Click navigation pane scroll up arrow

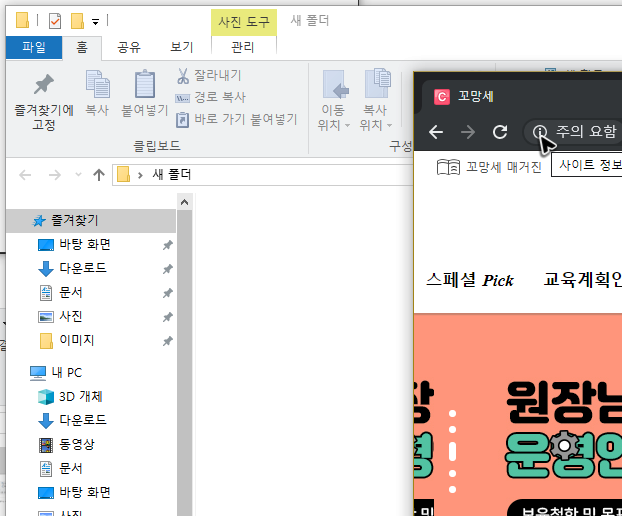coord(184,202)
